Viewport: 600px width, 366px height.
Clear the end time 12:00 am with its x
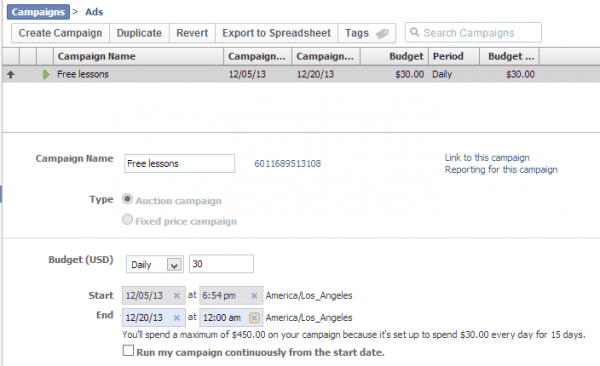coord(254,318)
